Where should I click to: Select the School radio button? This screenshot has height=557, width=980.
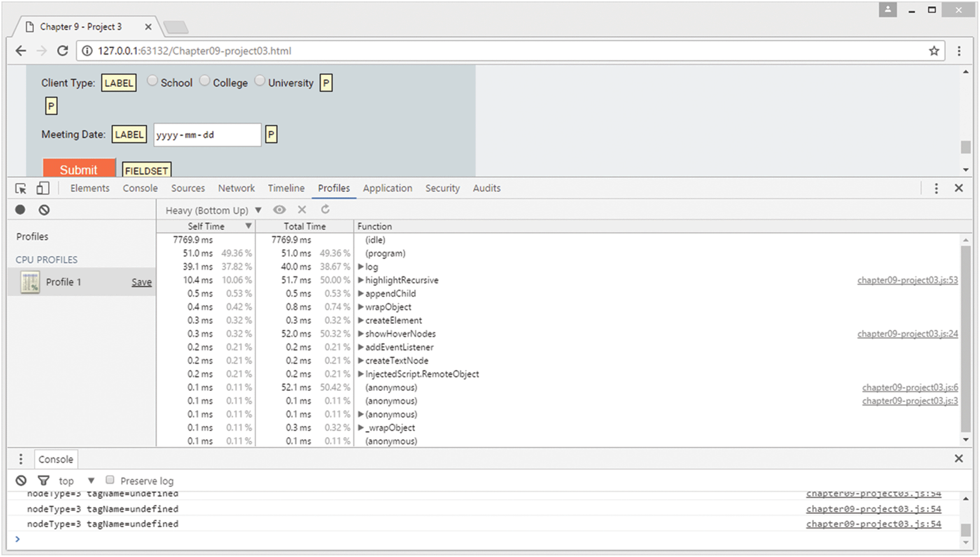(x=152, y=81)
